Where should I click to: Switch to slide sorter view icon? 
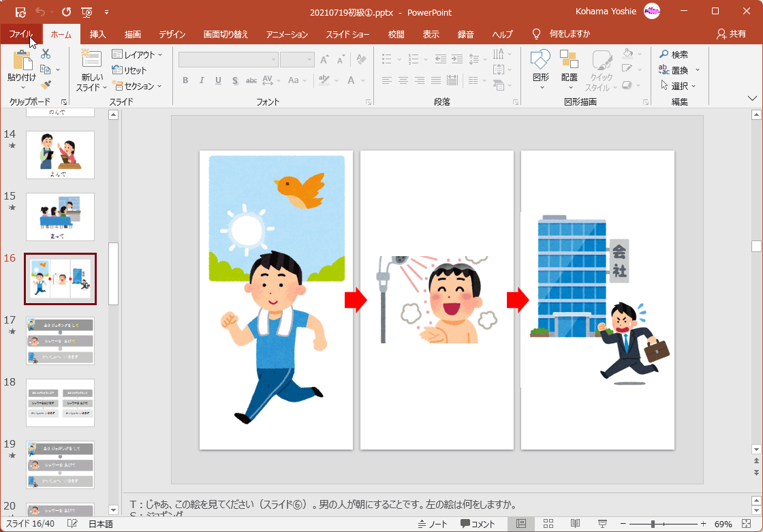548,524
